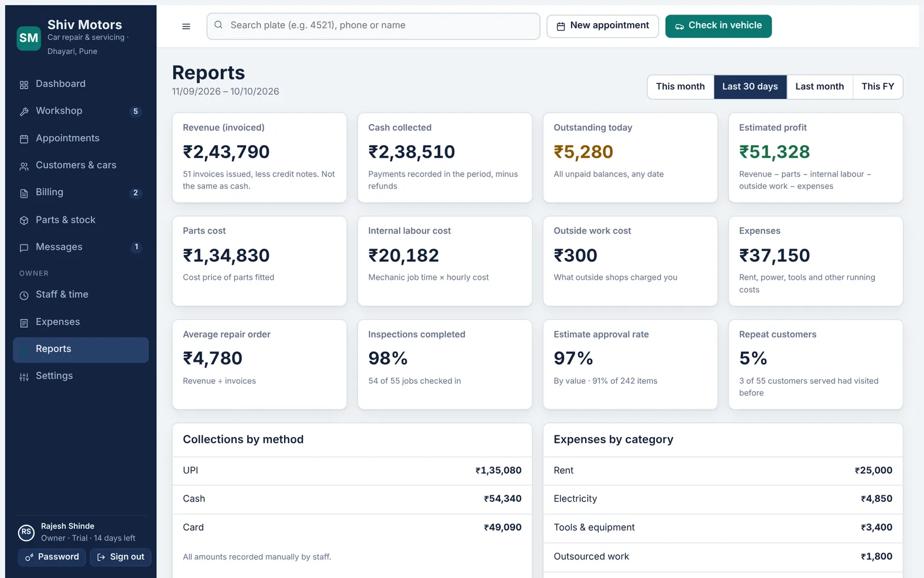Open the Dashboard page
This screenshot has height=578, width=924.
pos(80,84)
